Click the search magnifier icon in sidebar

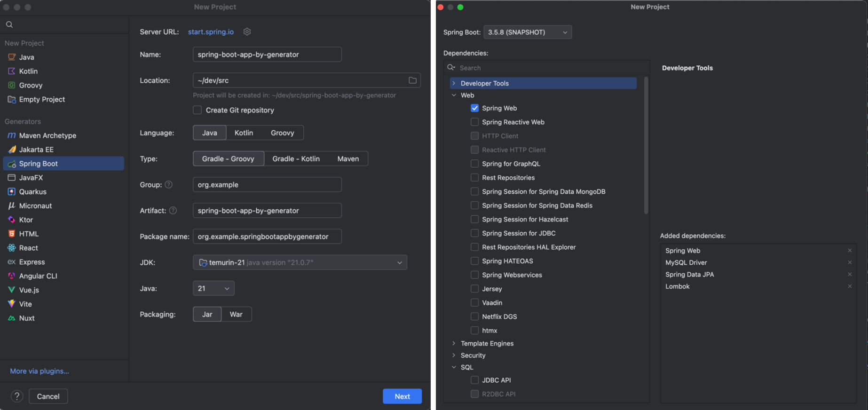[x=9, y=24]
